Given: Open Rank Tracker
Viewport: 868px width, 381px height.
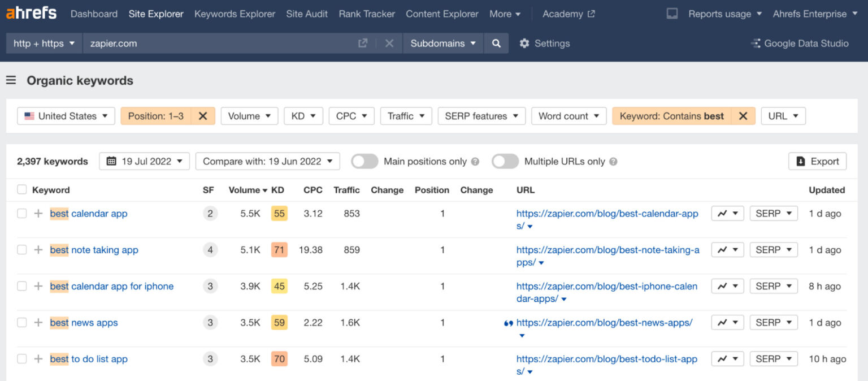Looking at the screenshot, I should click(367, 14).
